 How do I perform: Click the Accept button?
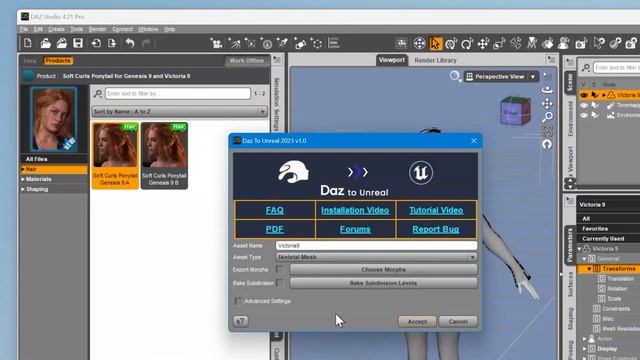click(x=417, y=322)
